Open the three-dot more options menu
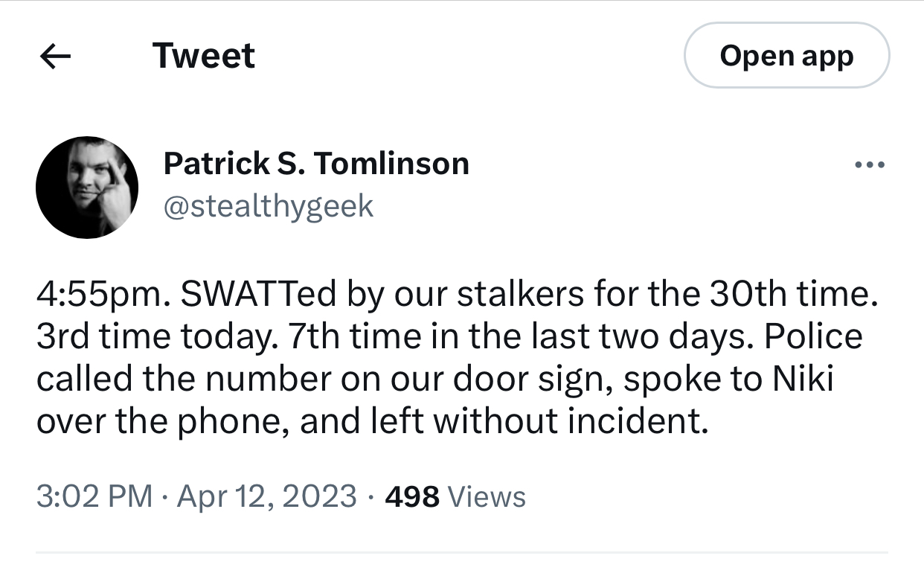This screenshot has width=924, height=576. click(870, 164)
